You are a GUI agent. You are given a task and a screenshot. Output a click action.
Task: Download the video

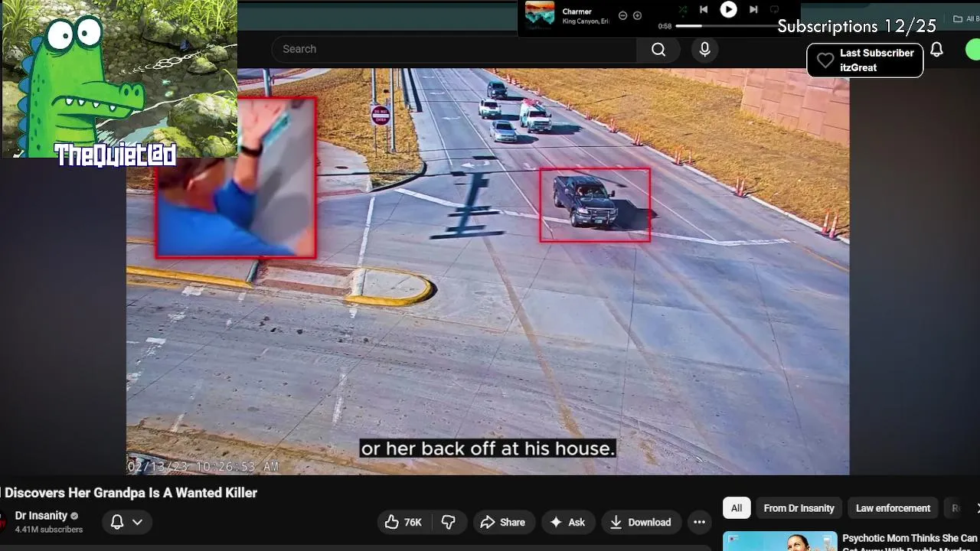(641, 522)
